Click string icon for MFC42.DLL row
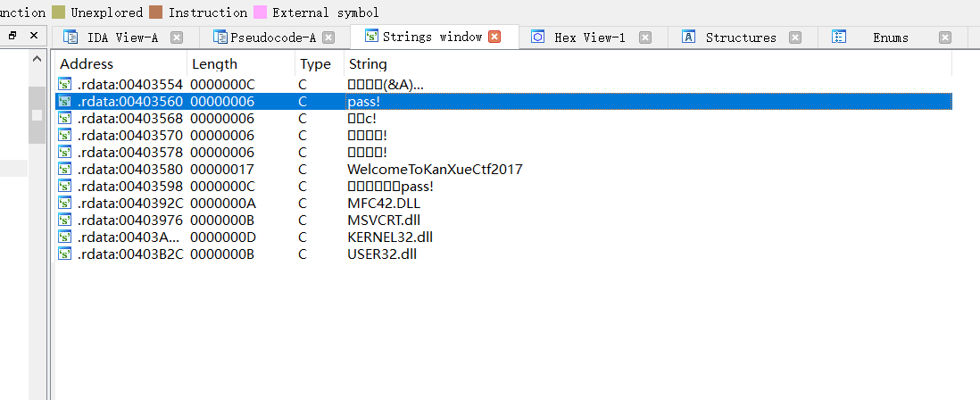980x400 pixels. pos(65,203)
